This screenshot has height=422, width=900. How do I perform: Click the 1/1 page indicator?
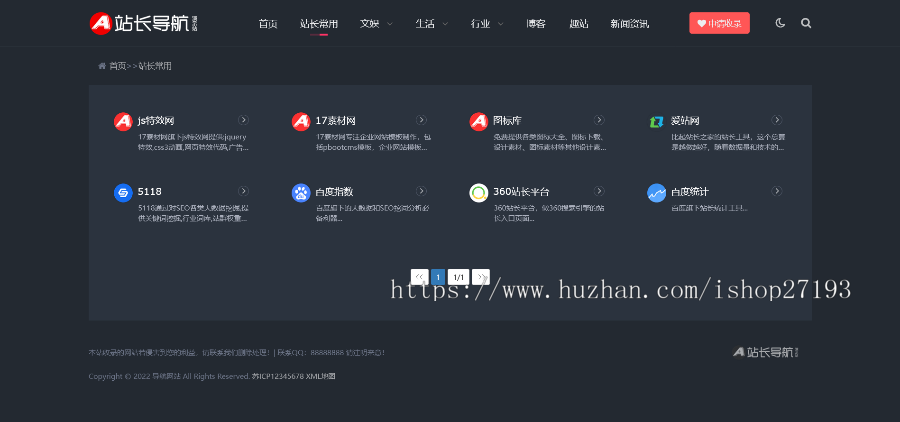tap(459, 277)
